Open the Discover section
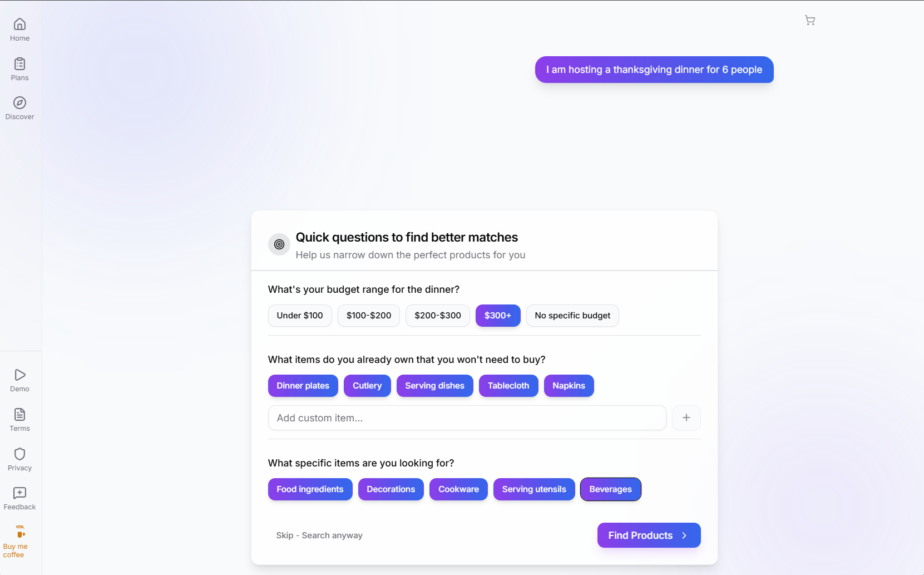 coord(19,107)
